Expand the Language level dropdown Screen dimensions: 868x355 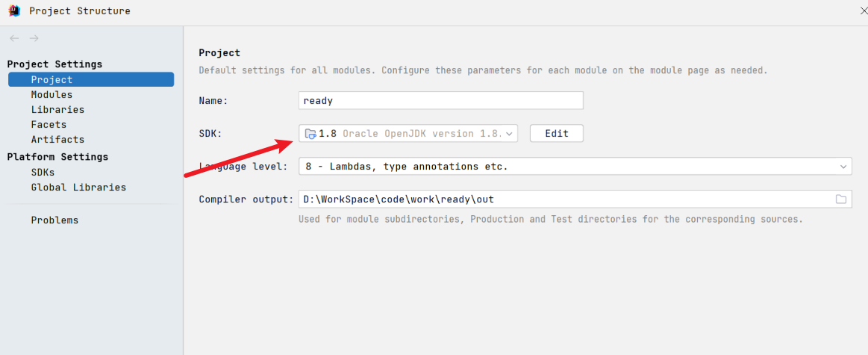point(843,167)
